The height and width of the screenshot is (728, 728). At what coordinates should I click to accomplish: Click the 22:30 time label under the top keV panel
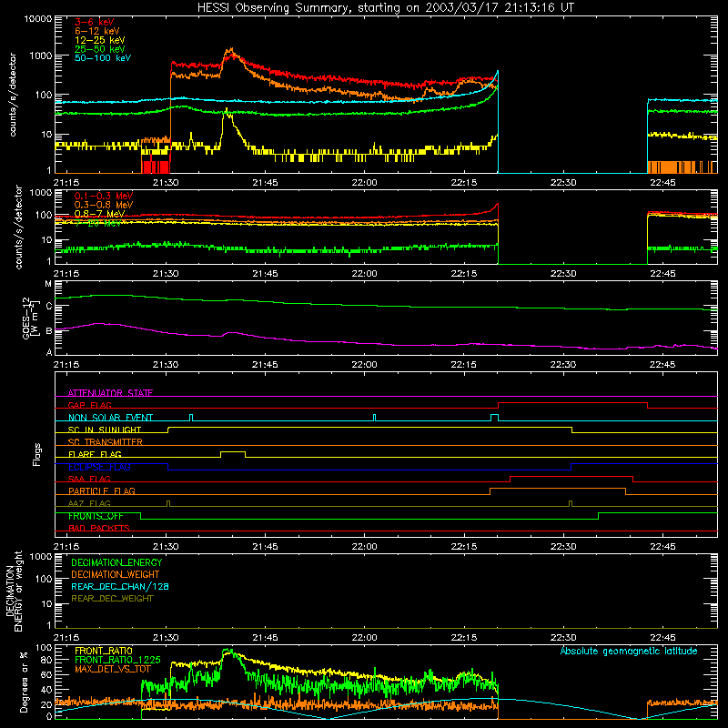coord(563,183)
